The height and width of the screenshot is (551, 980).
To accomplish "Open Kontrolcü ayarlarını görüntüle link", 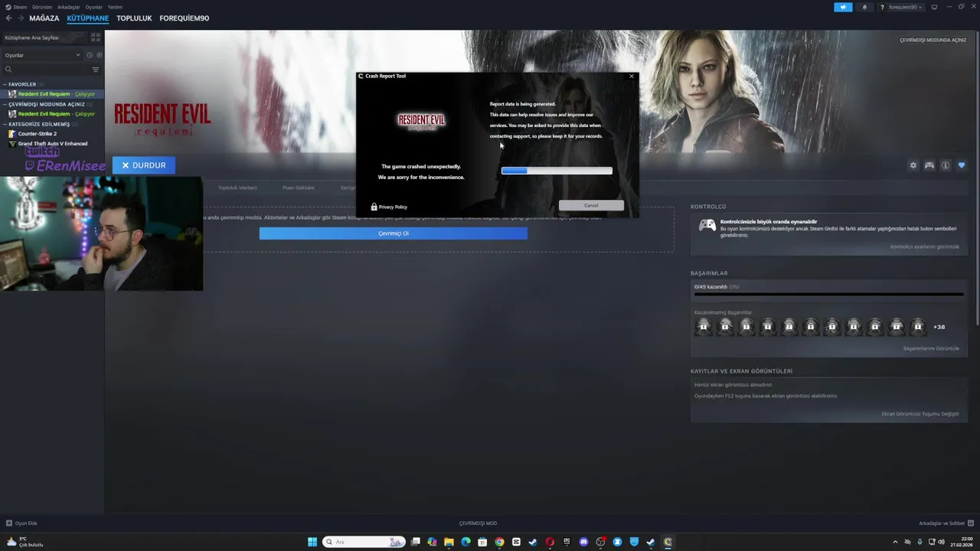I will point(924,246).
